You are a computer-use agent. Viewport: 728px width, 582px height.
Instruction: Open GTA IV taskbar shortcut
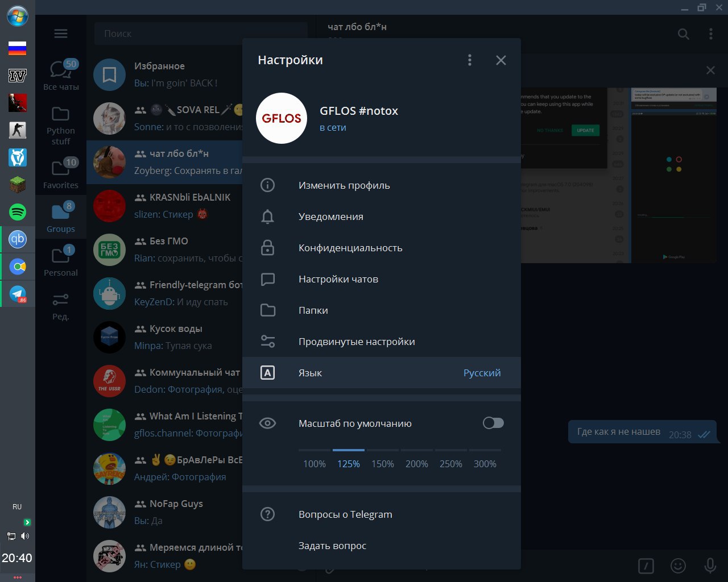pyautogui.click(x=18, y=76)
